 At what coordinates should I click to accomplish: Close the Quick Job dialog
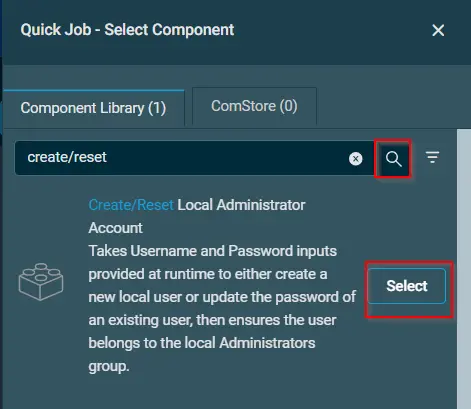pos(438,30)
